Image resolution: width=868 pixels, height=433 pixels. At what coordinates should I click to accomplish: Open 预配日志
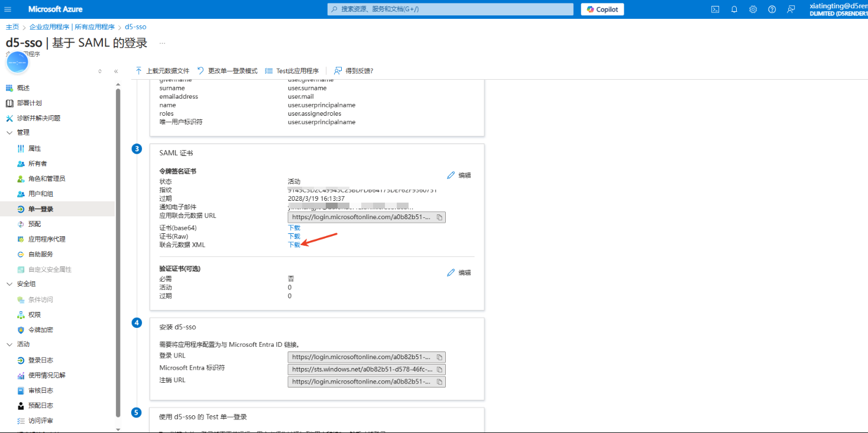click(x=40, y=406)
